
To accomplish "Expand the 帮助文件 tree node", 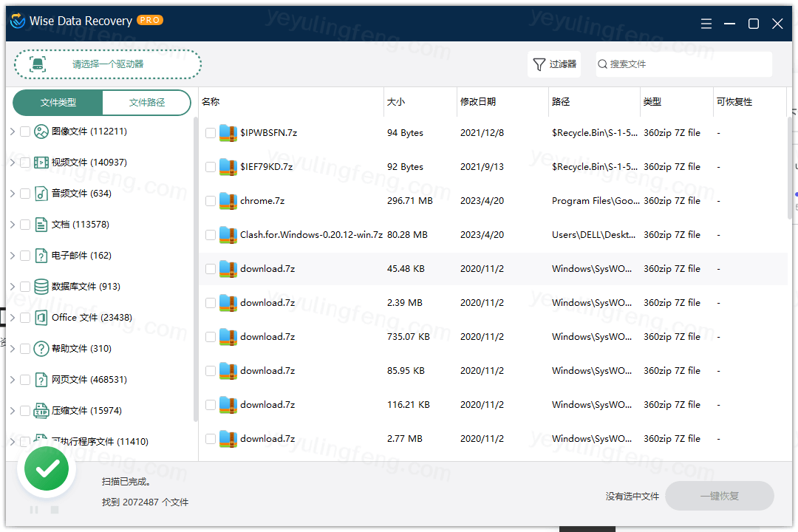I will [13, 349].
